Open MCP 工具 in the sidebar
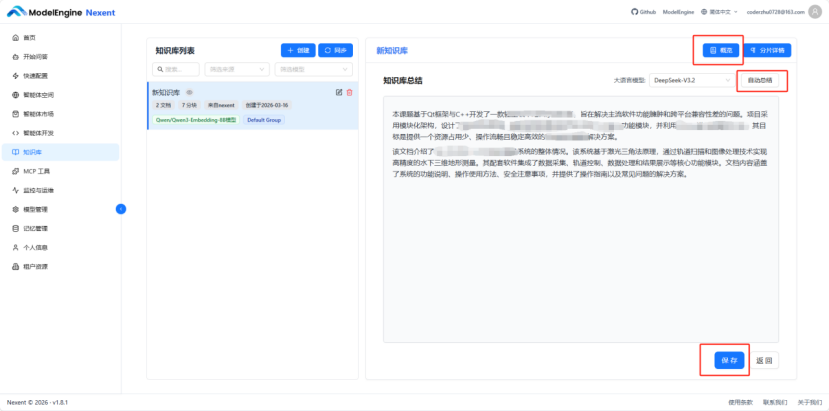 click(x=60, y=171)
